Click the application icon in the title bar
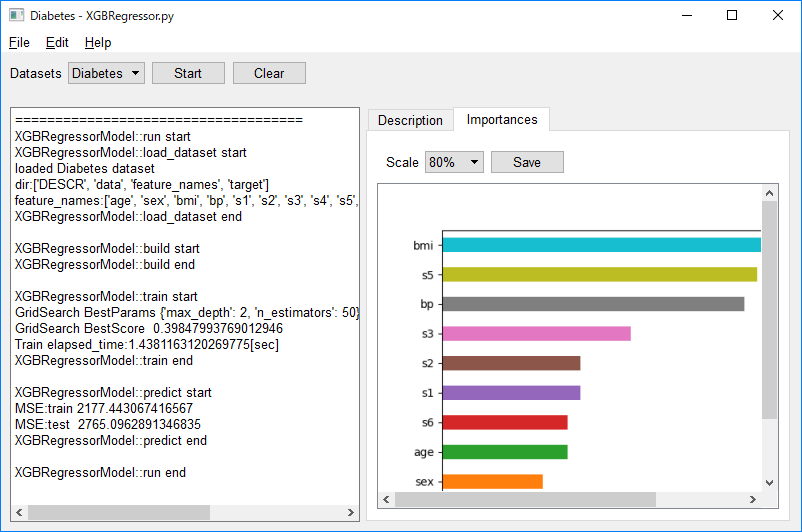The width and height of the screenshot is (802, 532). coord(16,15)
